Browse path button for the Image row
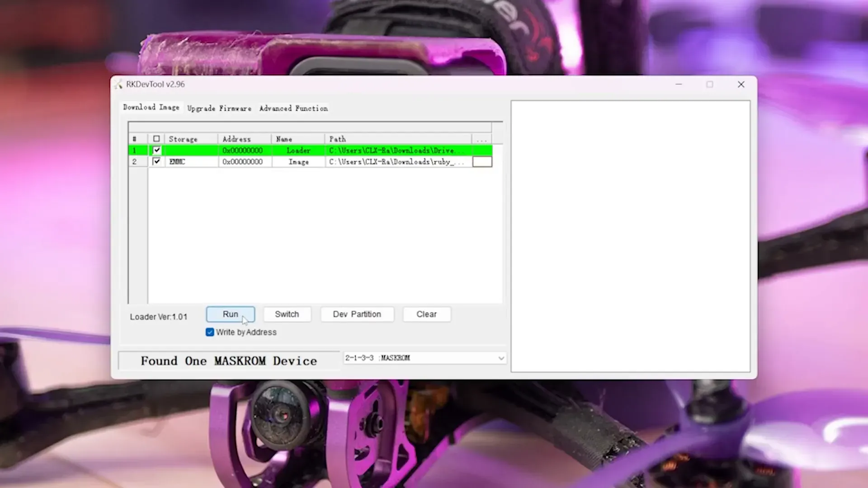 [482, 162]
